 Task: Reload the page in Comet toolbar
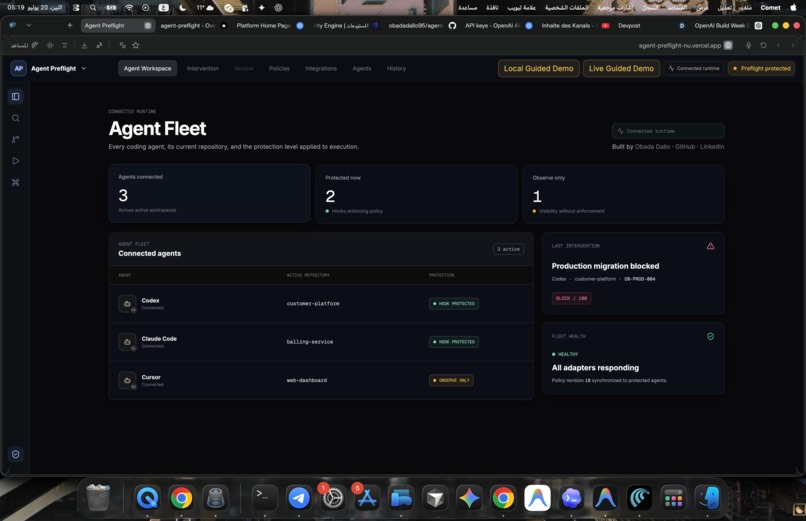(x=763, y=45)
